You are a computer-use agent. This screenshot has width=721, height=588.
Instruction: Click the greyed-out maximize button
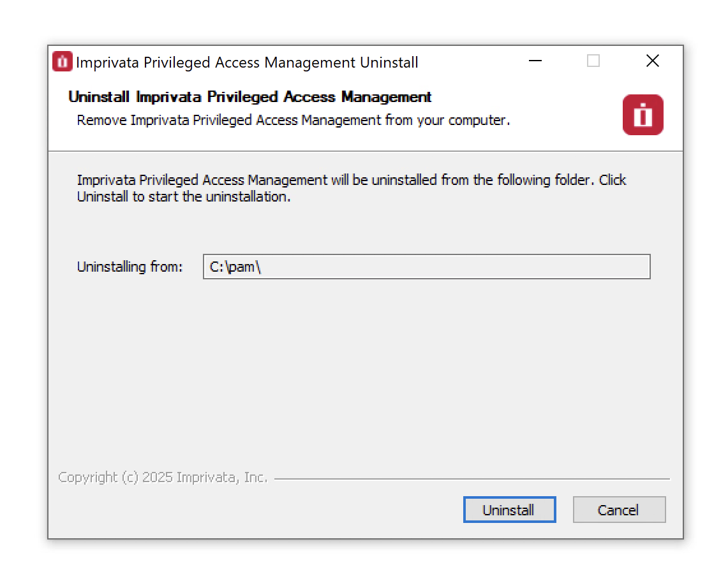pos(593,61)
